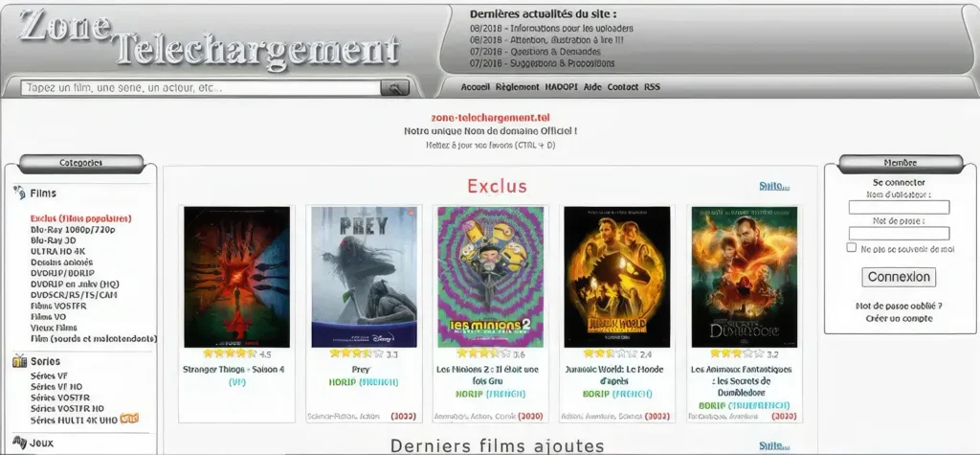Open Créer un compte link
Screen dimensions: 980x455
click(x=899, y=319)
